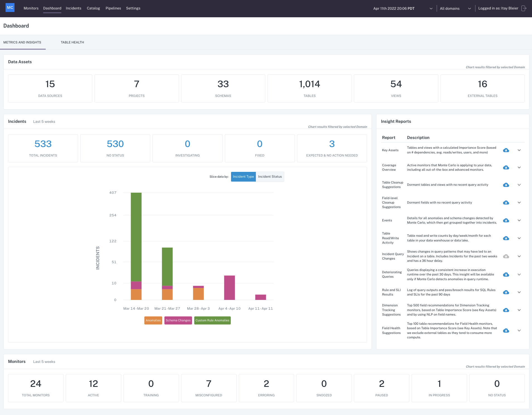
Task: Click the Mar 21-Mar 27 chart bar
Action: pyautogui.click(x=167, y=274)
